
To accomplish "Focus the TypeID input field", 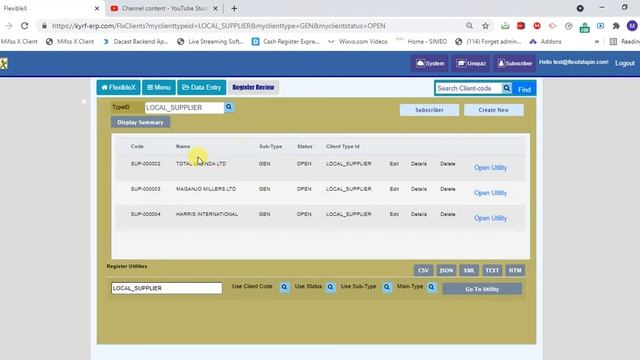I will (x=184, y=107).
